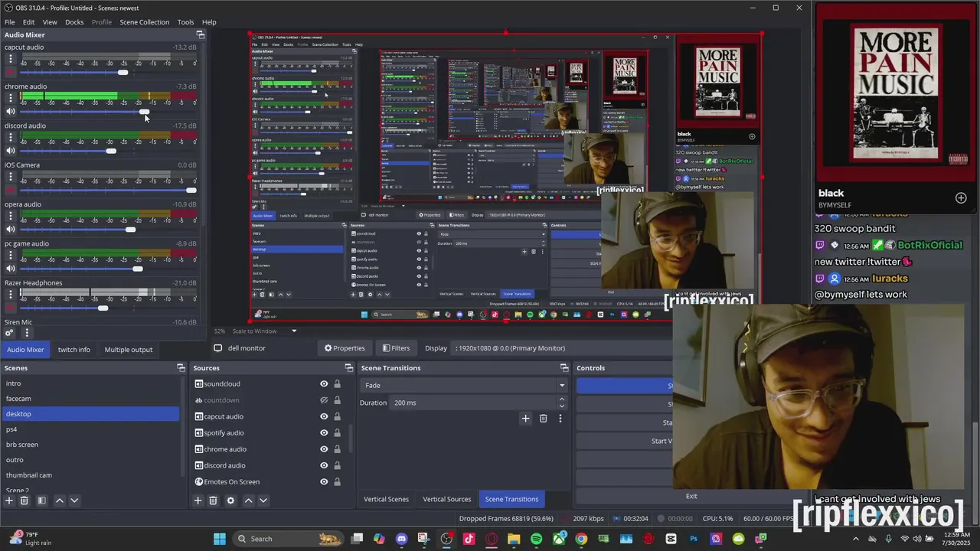Switch to the twitch info tab
Viewport: 980px width, 551px height.
[x=74, y=350]
